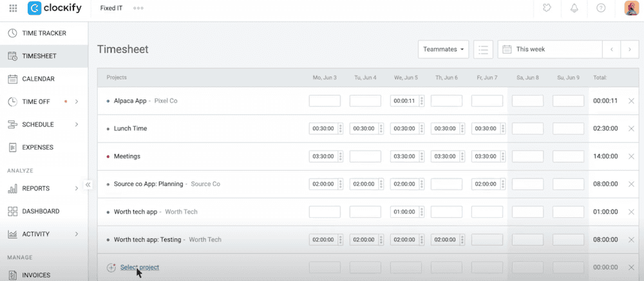Click the add project plus icon
The width and height of the screenshot is (644, 281).
click(x=111, y=267)
